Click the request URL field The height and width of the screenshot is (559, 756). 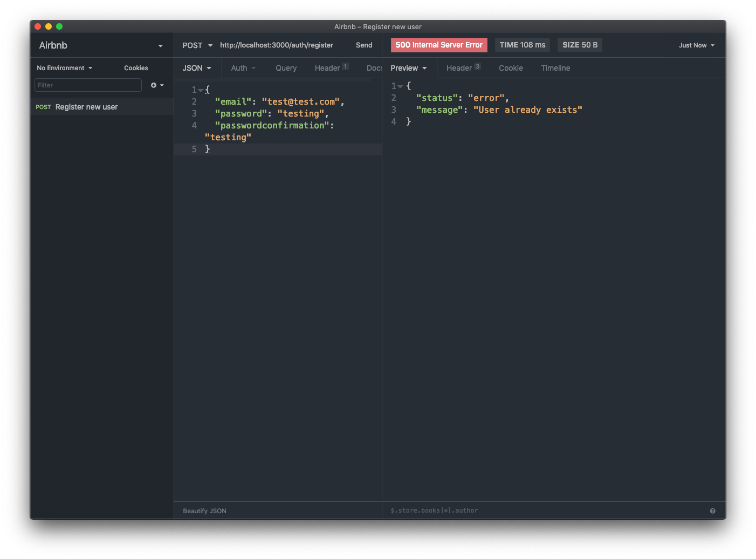coord(277,45)
